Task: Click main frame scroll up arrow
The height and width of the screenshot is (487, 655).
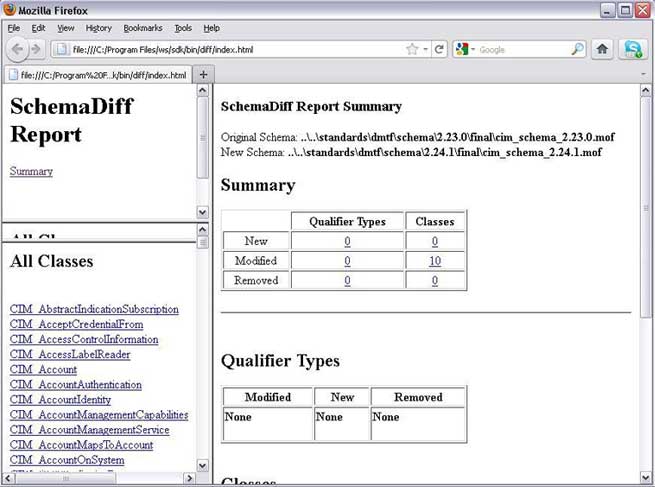Action: point(645,90)
